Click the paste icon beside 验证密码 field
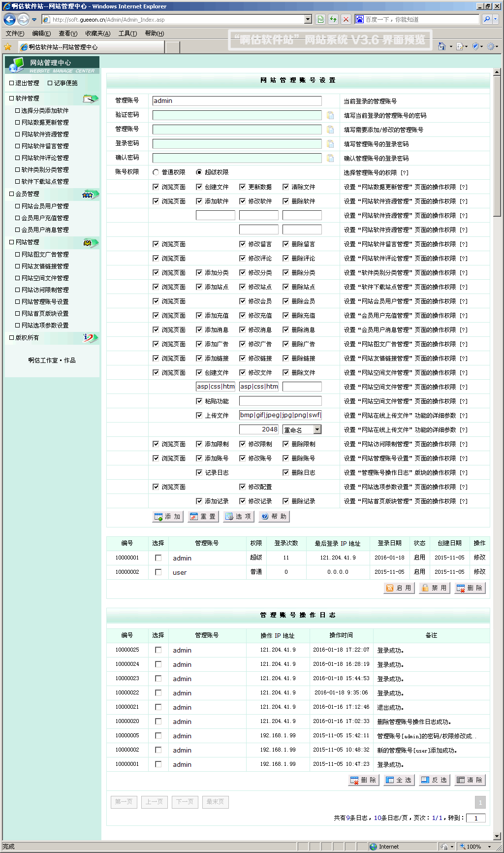Screen dimensions: 504x853 point(330,115)
